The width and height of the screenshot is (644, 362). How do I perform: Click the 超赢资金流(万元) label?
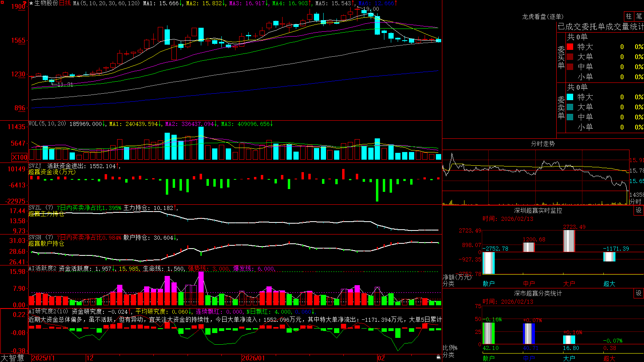tap(52, 172)
